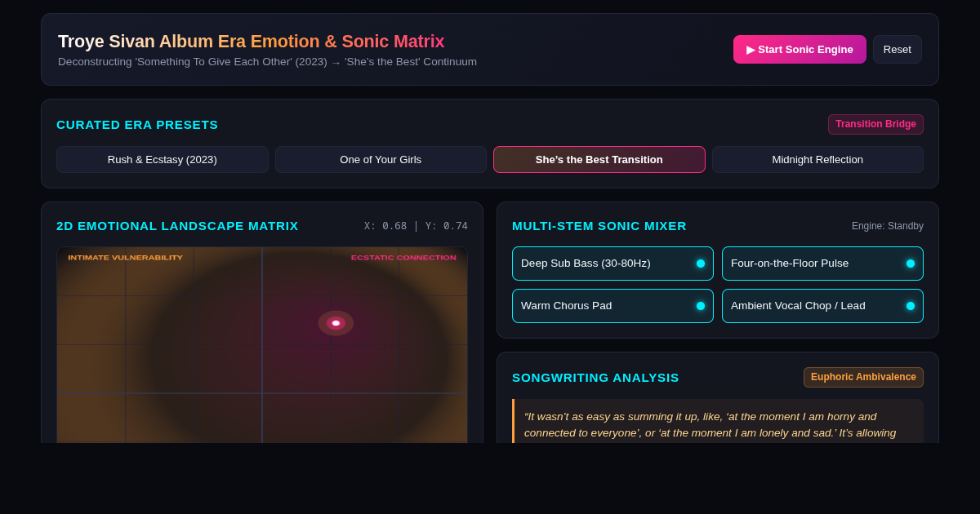Click the emotional matrix position marker
980x514 pixels.
336,323
